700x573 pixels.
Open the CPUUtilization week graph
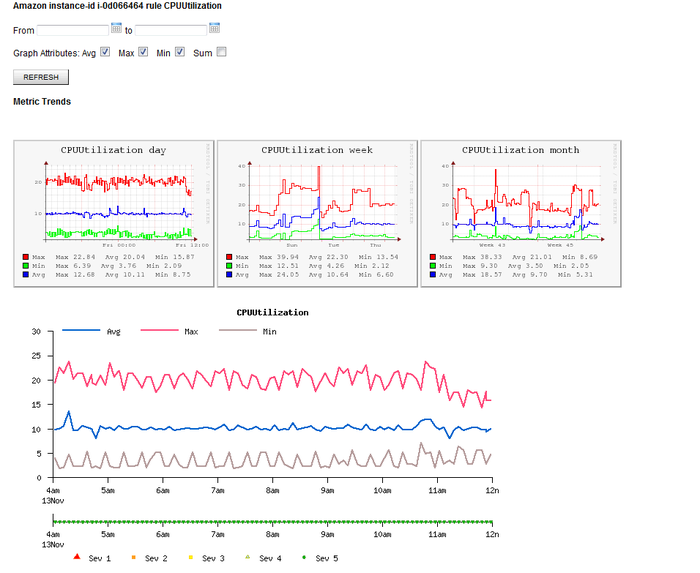(317, 214)
